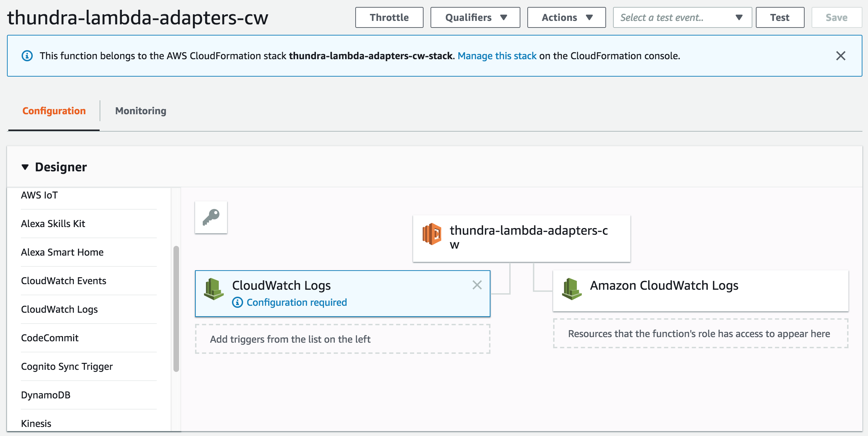The width and height of the screenshot is (868, 436).
Task: Click the thundra-lambda-adapters-cw-stack name
Action: [371, 56]
